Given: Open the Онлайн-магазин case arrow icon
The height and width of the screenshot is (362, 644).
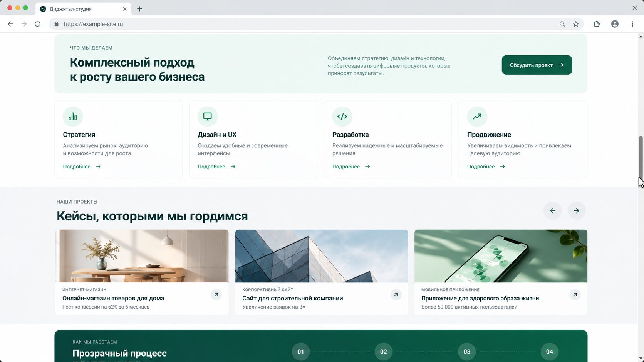Looking at the screenshot, I should (x=216, y=295).
